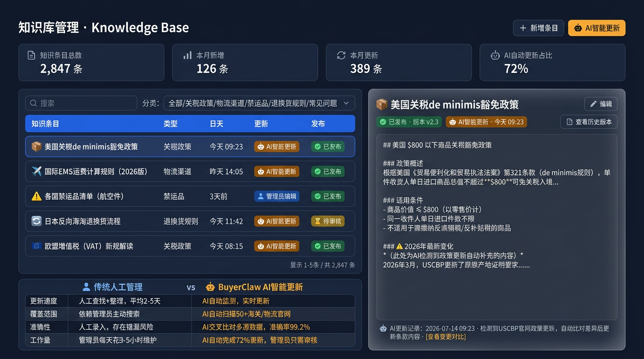
Task: Click the warning icon beside 2026年最新变化
Action: click(x=399, y=246)
